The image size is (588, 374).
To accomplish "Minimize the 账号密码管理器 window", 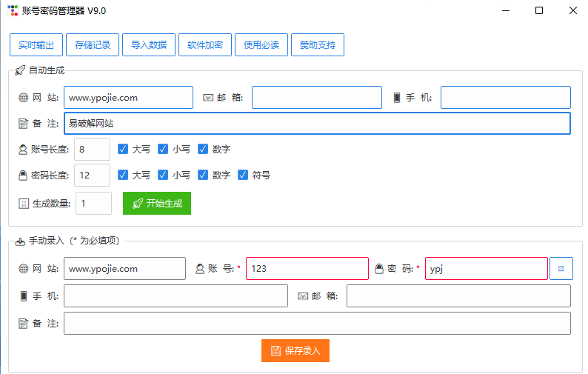I will pyautogui.click(x=506, y=10).
